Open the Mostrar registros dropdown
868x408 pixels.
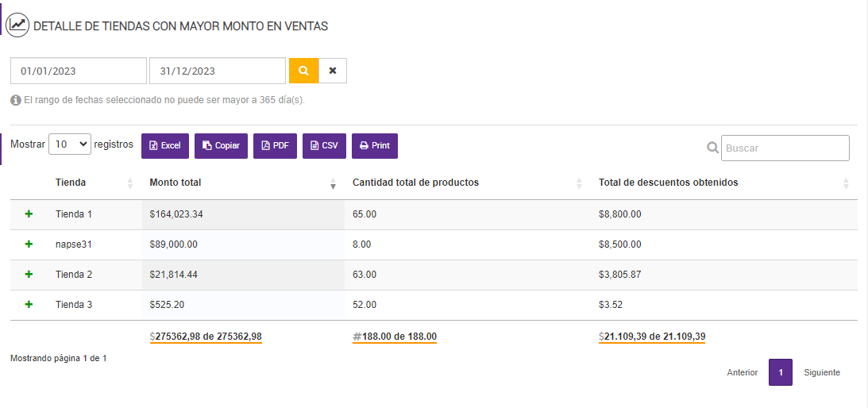[x=70, y=144]
